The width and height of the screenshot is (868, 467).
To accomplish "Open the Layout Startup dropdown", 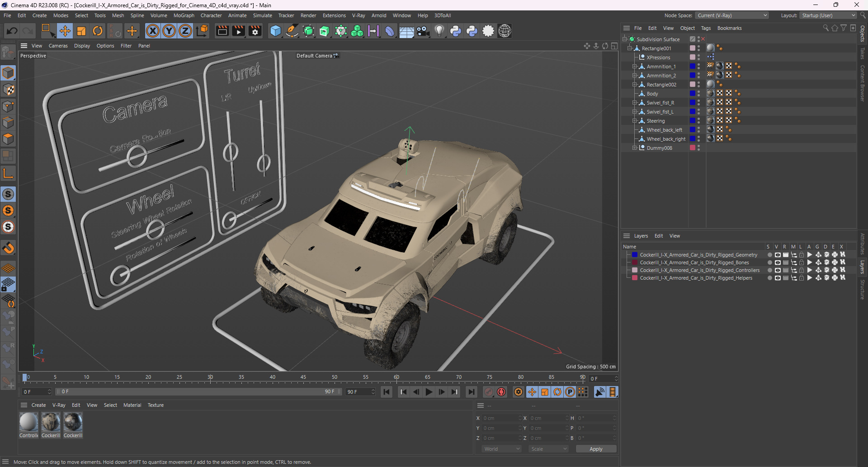I will click(x=828, y=15).
